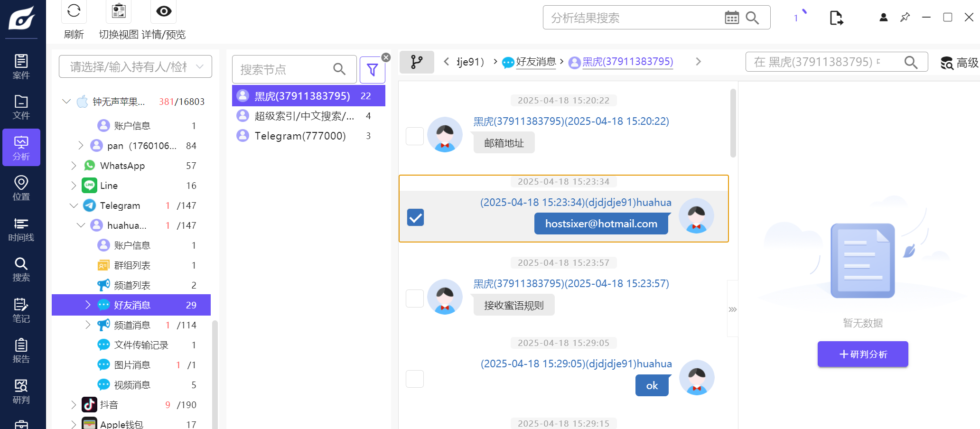Click the refresh icon in the toolbar
This screenshot has height=429, width=980.
click(x=74, y=11)
